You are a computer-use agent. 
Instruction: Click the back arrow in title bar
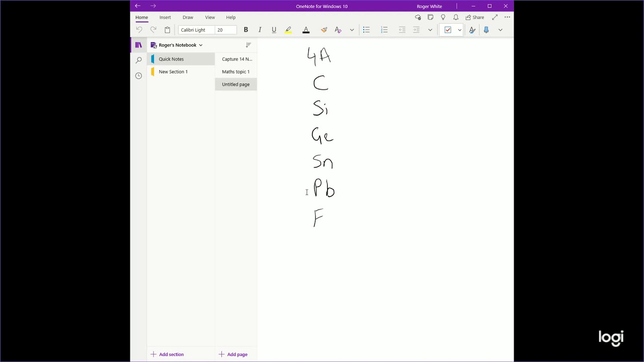[137, 6]
